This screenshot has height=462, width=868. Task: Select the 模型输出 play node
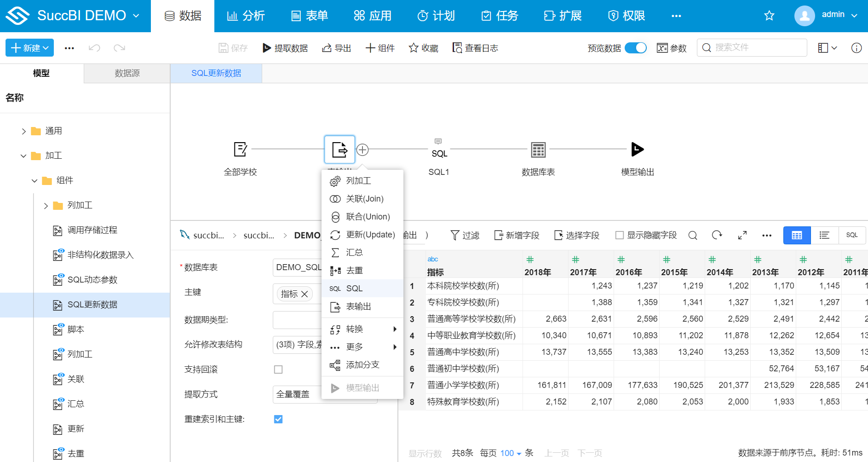(x=637, y=150)
